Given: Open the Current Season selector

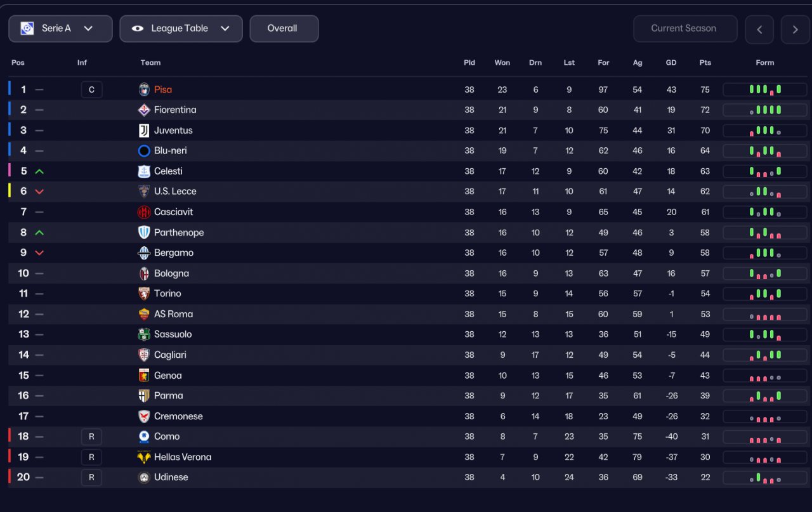Looking at the screenshot, I should 684,29.
